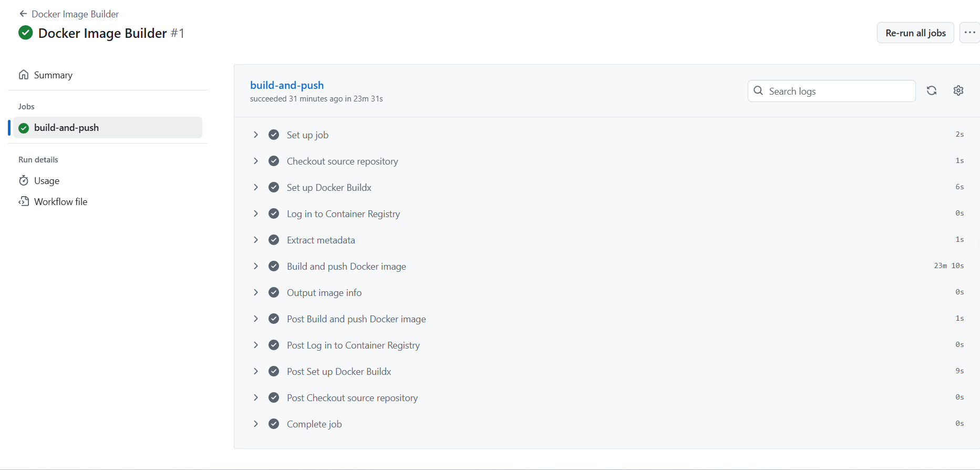Viewport: 980px width, 470px height.
Task: Open the Log in to Container Registry step
Action: click(x=343, y=214)
